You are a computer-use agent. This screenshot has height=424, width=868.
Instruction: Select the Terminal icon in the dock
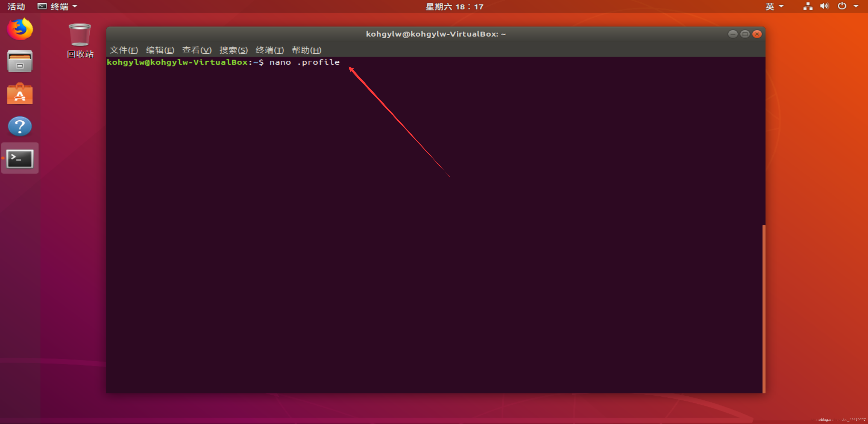tap(19, 158)
